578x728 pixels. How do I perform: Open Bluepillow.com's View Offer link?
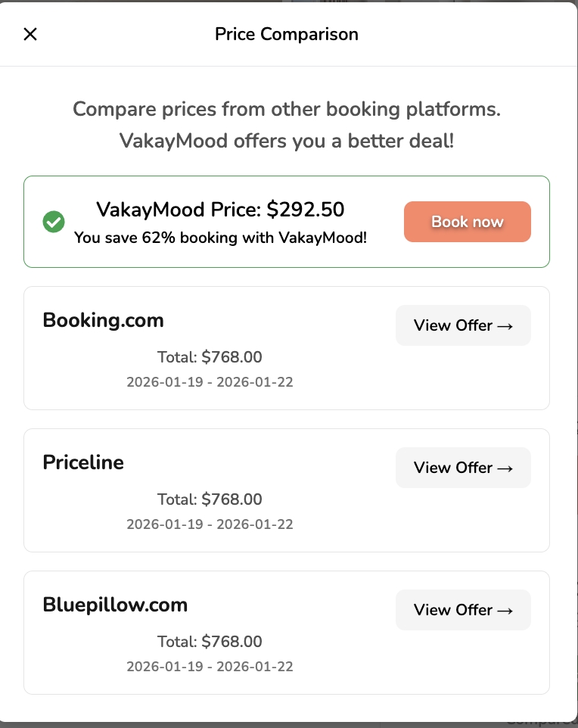pyautogui.click(x=463, y=610)
